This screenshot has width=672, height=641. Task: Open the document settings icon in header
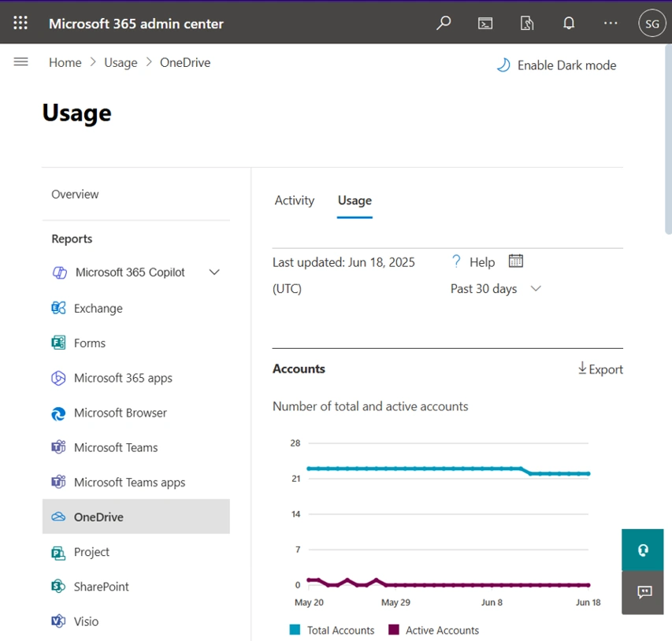[x=527, y=23]
